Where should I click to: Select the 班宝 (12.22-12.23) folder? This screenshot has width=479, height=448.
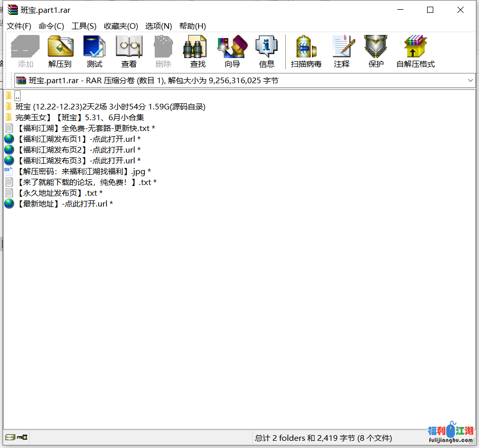(110, 107)
